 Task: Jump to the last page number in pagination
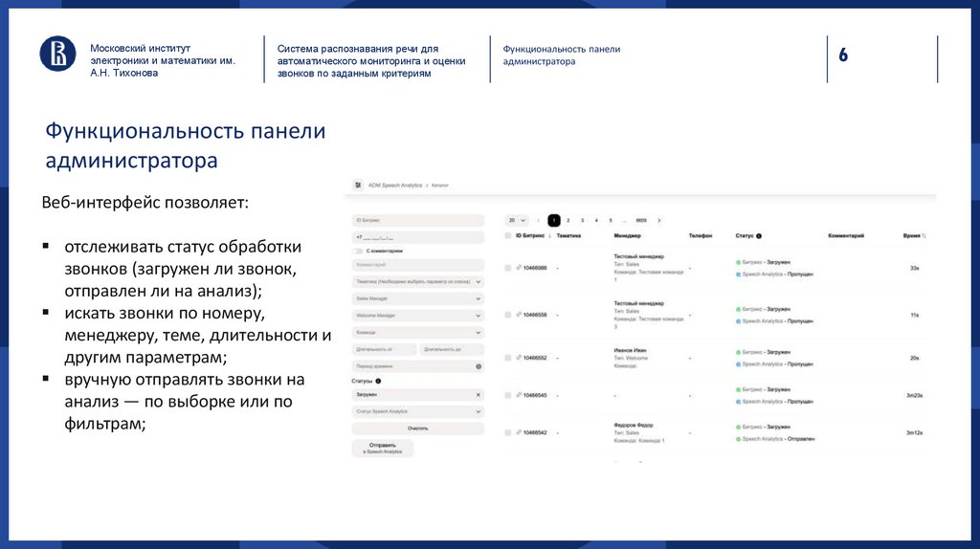point(641,221)
